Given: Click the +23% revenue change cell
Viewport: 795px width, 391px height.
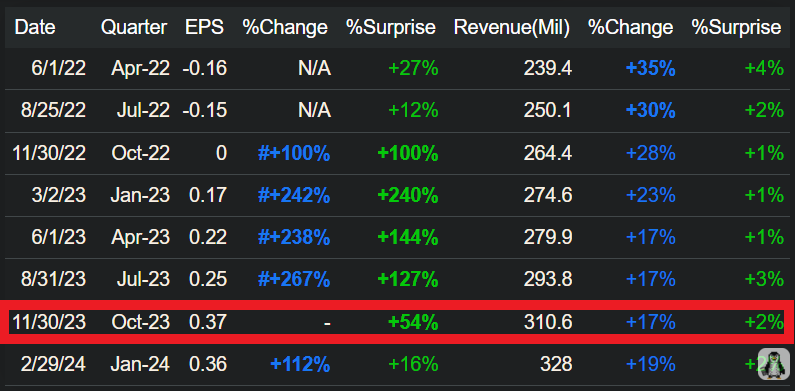Looking at the screenshot, I should point(651,195).
